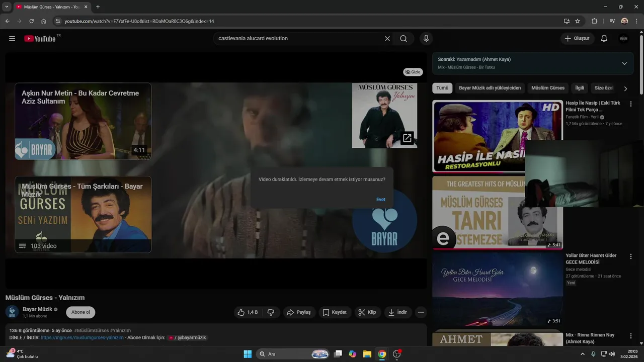Open options for Yollar Biter Hasret Gider
The height and width of the screenshot is (362, 644).
tap(631, 256)
